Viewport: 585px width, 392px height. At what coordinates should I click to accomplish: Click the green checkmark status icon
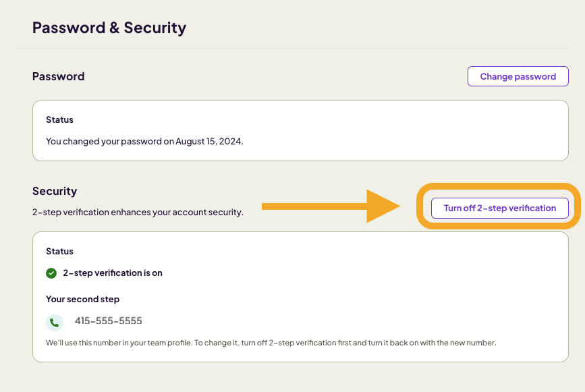tap(52, 273)
